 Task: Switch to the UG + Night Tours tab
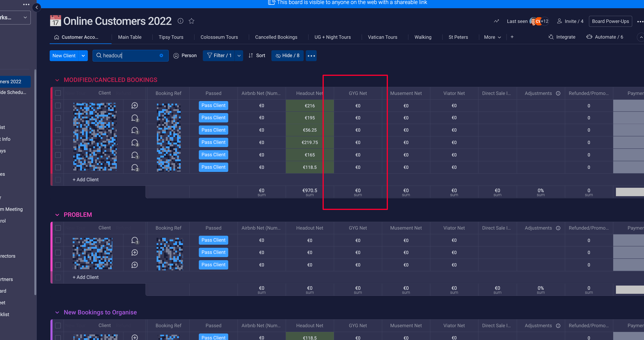point(333,37)
